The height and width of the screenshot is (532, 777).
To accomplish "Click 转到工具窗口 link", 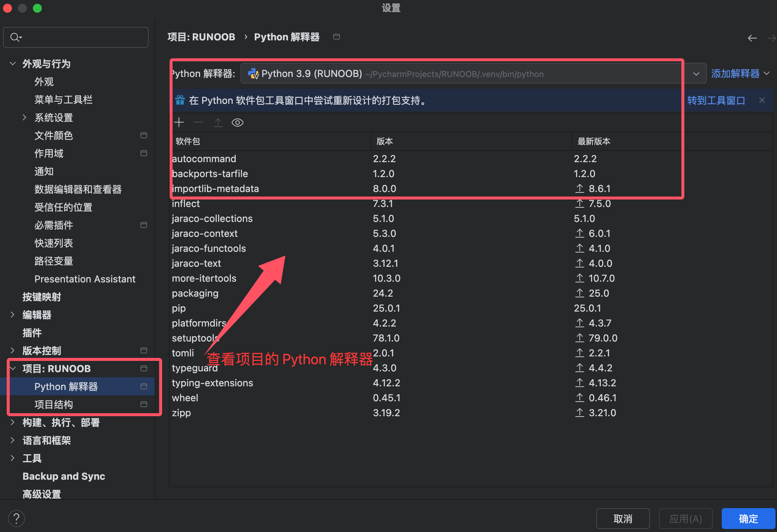I will 716,100.
